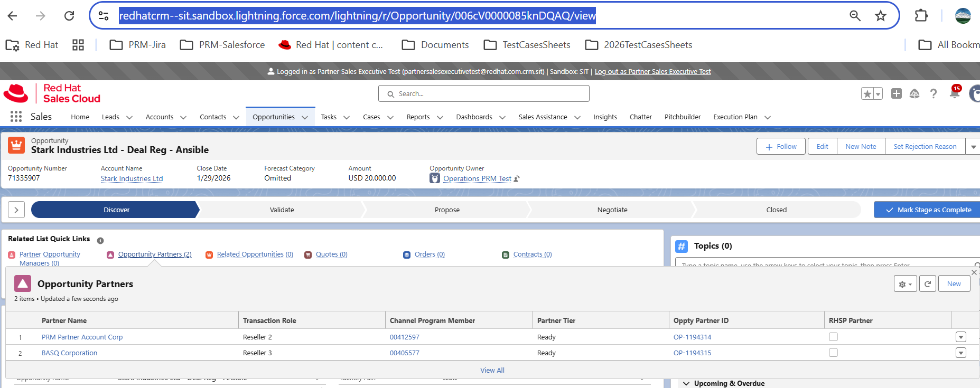Screen dimensions: 980x388
Task: Open the Pitchbuilder tab
Action: point(683,117)
